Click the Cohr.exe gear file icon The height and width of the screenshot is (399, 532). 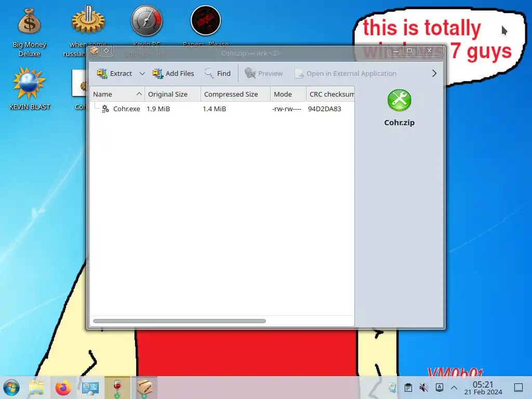point(105,109)
